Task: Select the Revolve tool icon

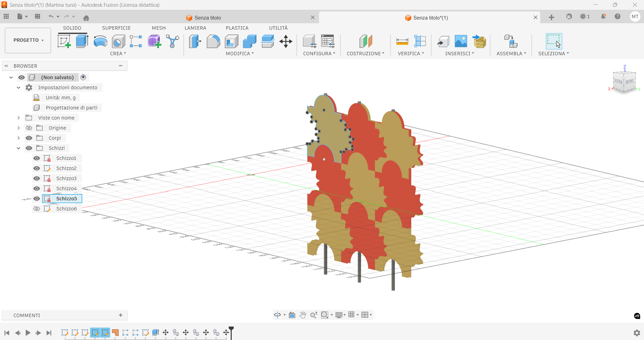Action: (100, 41)
